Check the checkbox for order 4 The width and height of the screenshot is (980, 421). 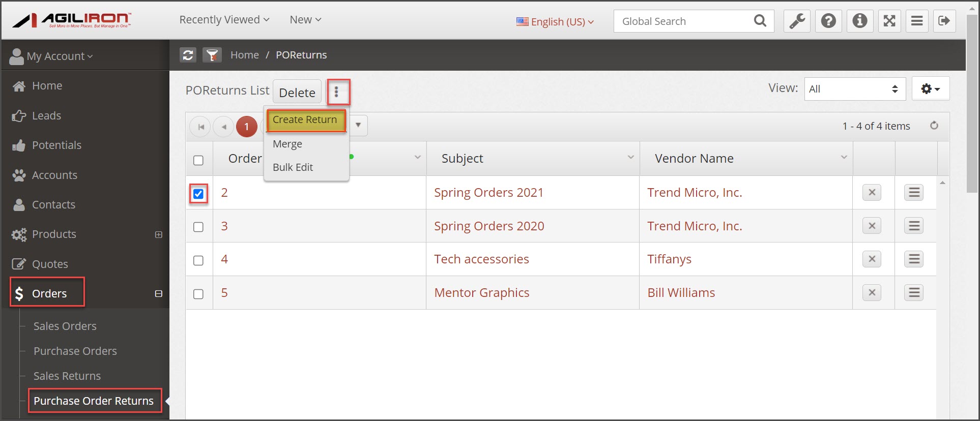pos(198,260)
